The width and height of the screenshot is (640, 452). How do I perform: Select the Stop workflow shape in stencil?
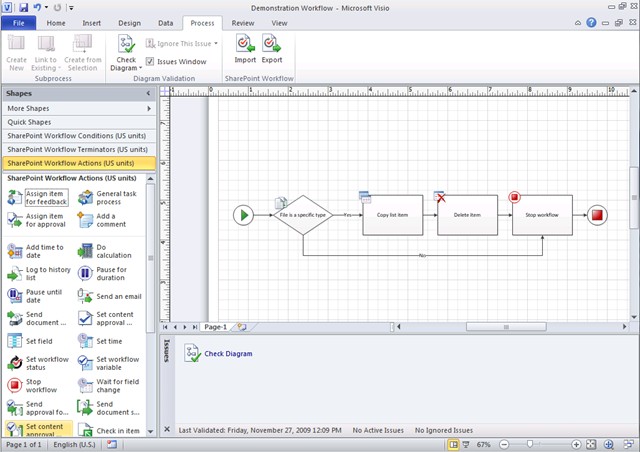pyautogui.click(x=33, y=385)
